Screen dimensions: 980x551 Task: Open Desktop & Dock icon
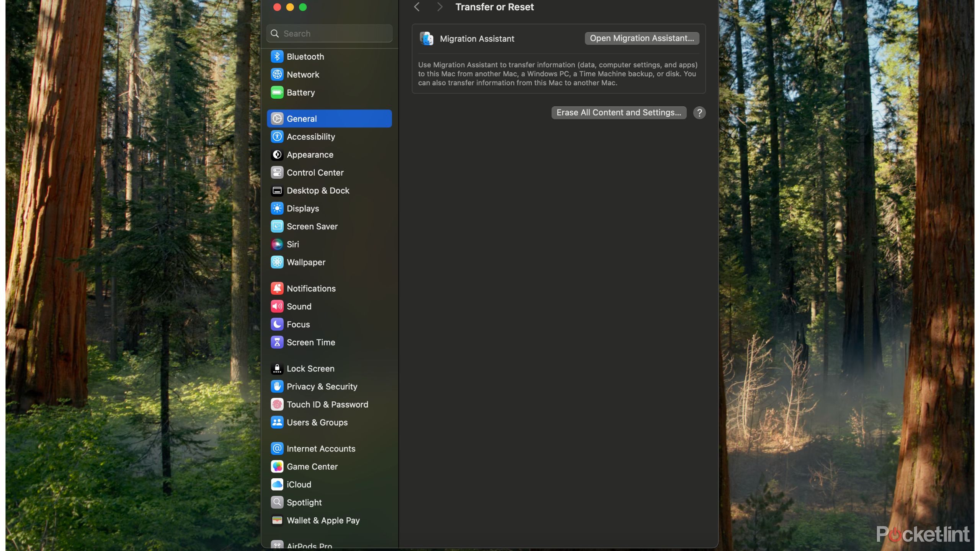coord(277,191)
